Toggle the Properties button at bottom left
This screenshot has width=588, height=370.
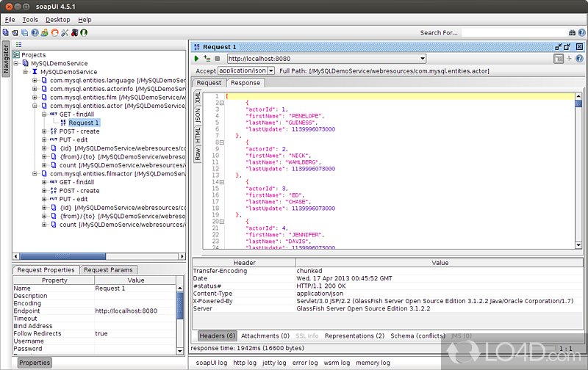coord(35,362)
